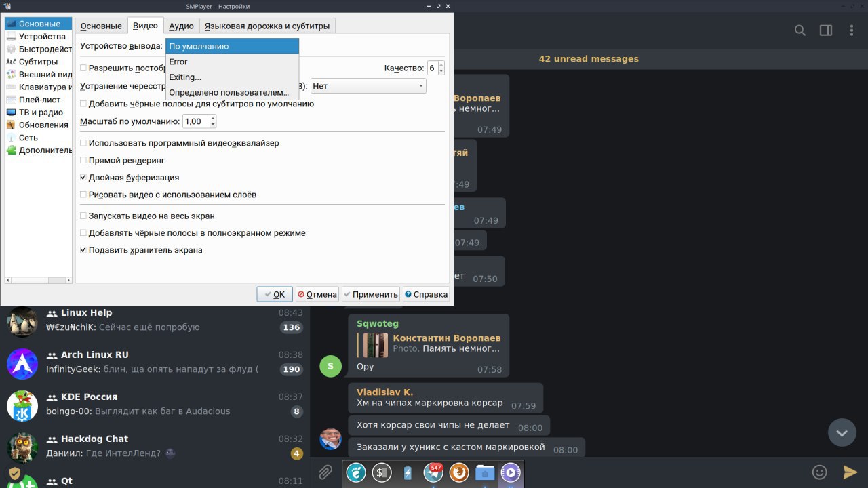The width and height of the screenshot is (868, 488).
Task: Click 42 unread messages bar in Telegram
Action: [589, 59]
